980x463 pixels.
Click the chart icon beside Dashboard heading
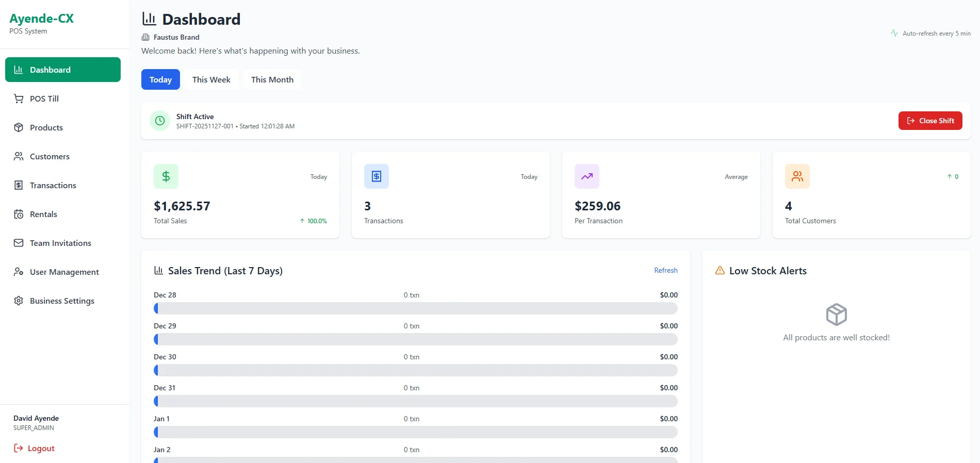pos(149,19)
